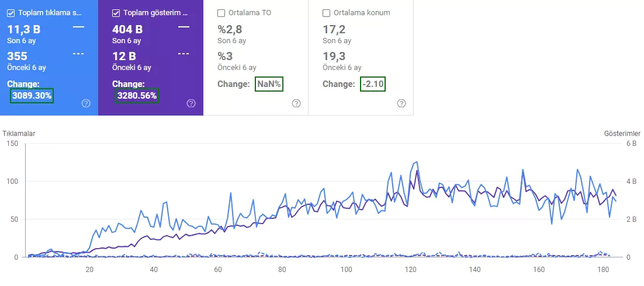644x286 pixels.
Task: Click help icon on Ortalama TO card
Action: pos(296,103)
